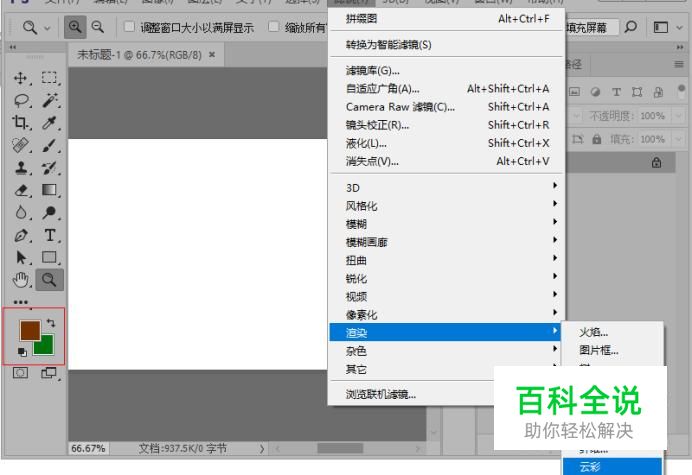Click zoom out mode button

pyautogui.click(x=98, y=27)
